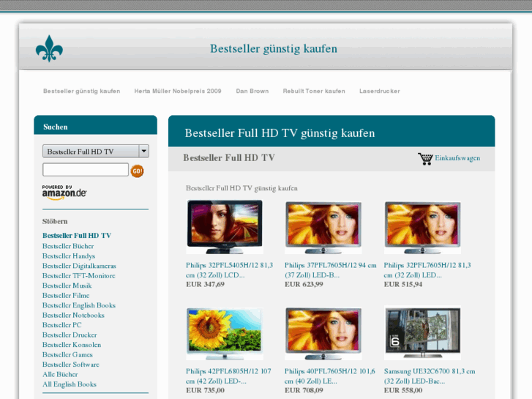Open Philips 32PFL5405H/12 product title link
The image size is (532, 399).
[x=229, y=270]
